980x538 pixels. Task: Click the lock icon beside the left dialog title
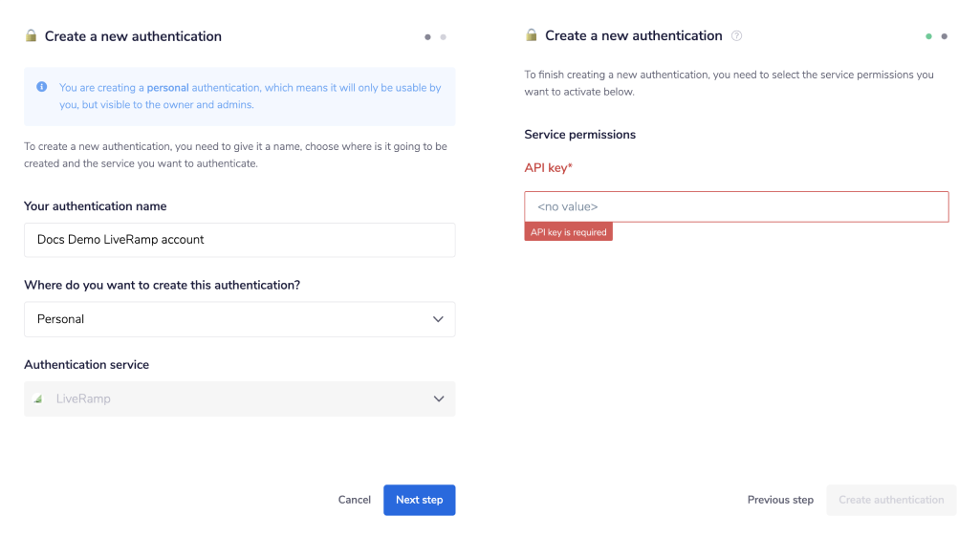click(31, 36)
